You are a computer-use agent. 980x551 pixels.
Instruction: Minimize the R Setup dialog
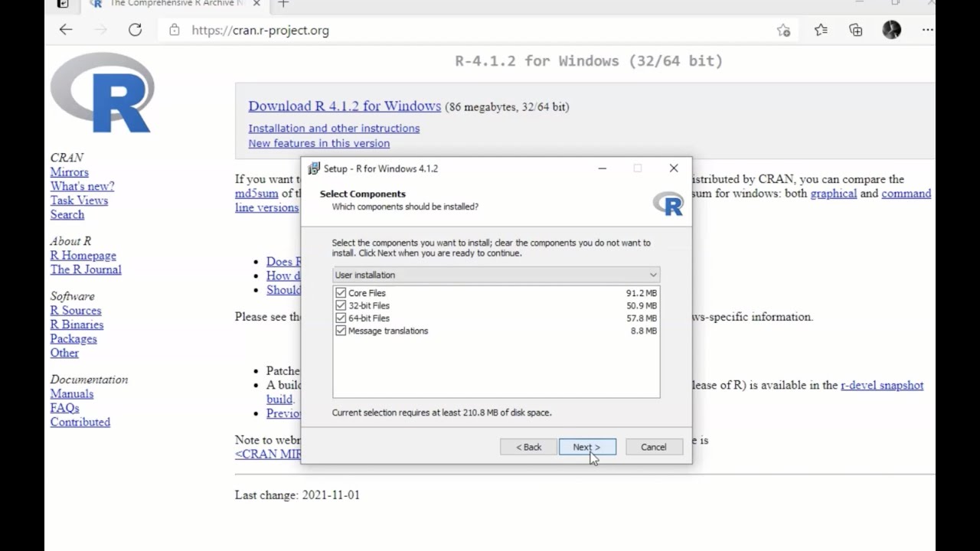coord(603,168)
